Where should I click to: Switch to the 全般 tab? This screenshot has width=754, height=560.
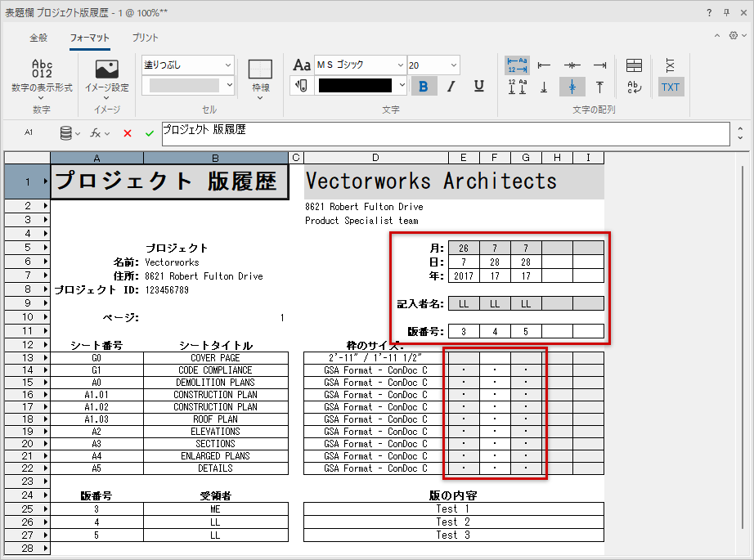click(38, 38)
